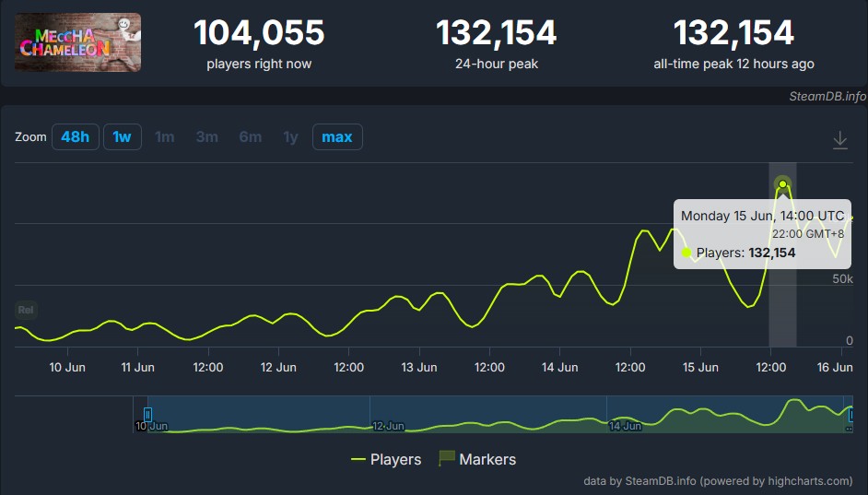Screen dimensions: 868x495
Task: Toggle the Markers series visibility
Action: click(477, 460)
